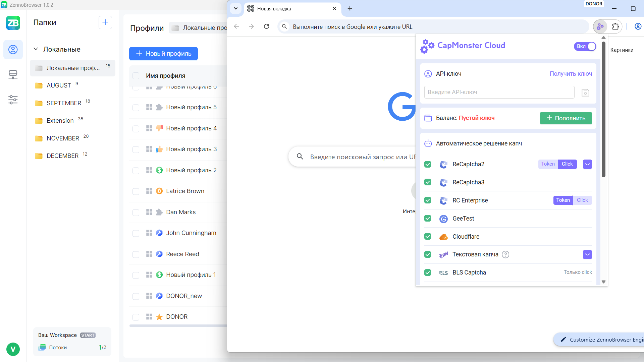The height and width of the screenshot is (362, 644).
Task: Click the CapMonster extension icon in toolbar
Action: 600,26
